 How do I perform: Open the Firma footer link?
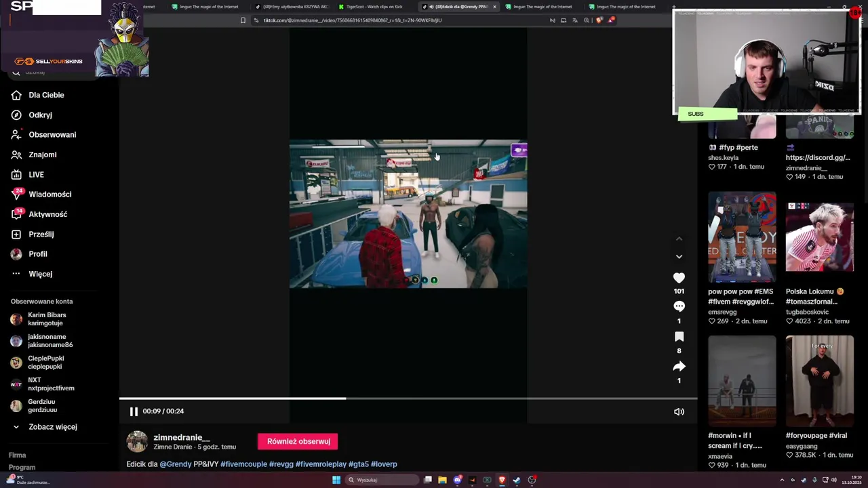[18, 455]
